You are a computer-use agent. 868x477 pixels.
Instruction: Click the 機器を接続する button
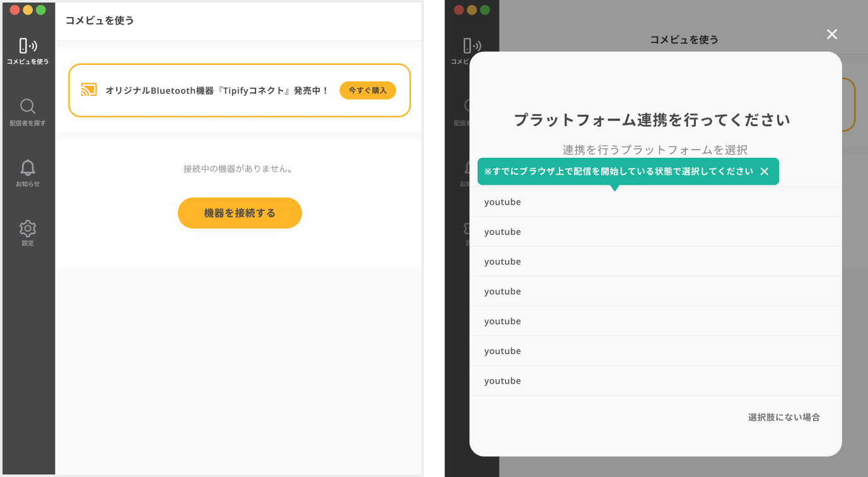pyautogui.click(x=240, y=213)
